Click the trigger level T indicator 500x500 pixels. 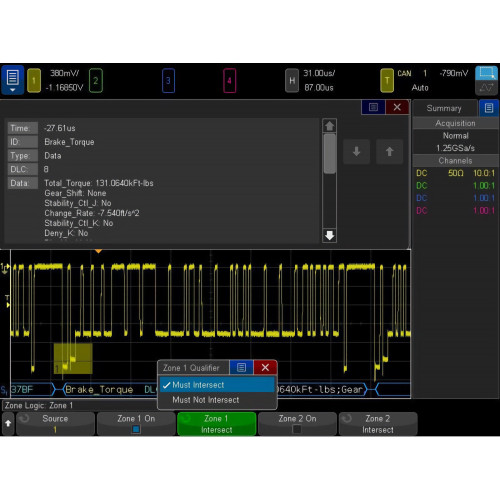coord(7,301)
